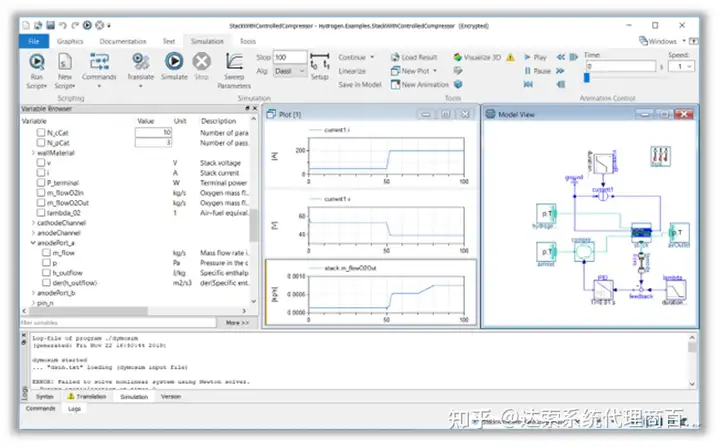720x448 pixels.
Task: Switch to the Graphics ribbon tab
Action: [69, 41]
